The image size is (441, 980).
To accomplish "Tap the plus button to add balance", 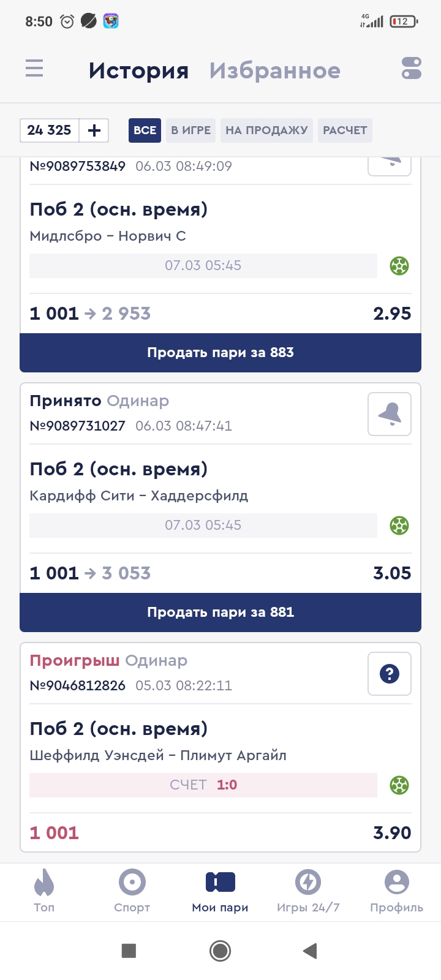I will (94, 130).
